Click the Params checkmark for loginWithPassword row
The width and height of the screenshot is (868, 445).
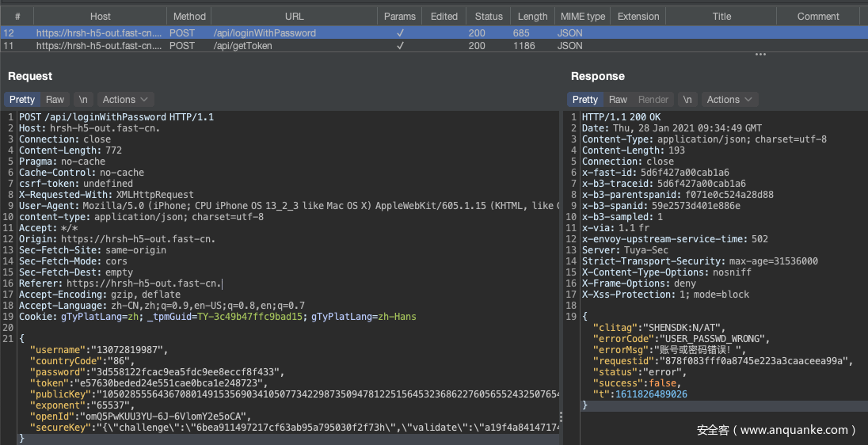[x=400, y=33]
